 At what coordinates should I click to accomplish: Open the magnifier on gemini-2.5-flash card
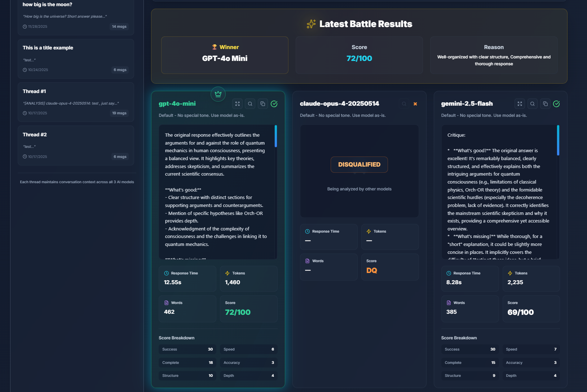pos(533,103)
